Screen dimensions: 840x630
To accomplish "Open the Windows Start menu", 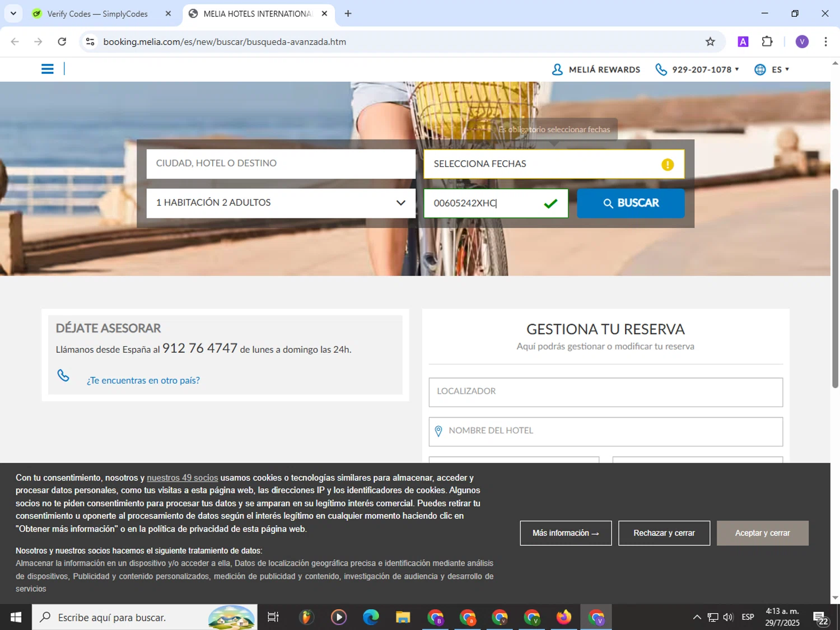I will point(16,617).
